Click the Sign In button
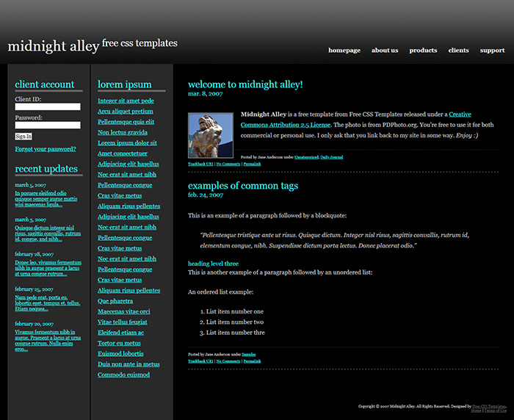The image size is (514, 420). point(23,136)
